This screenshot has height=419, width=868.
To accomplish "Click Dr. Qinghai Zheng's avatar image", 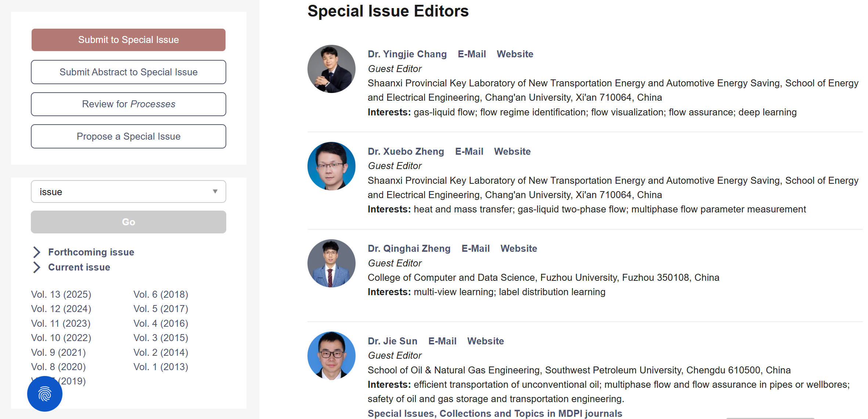I will pyautogui.click(x=331, y=263).
